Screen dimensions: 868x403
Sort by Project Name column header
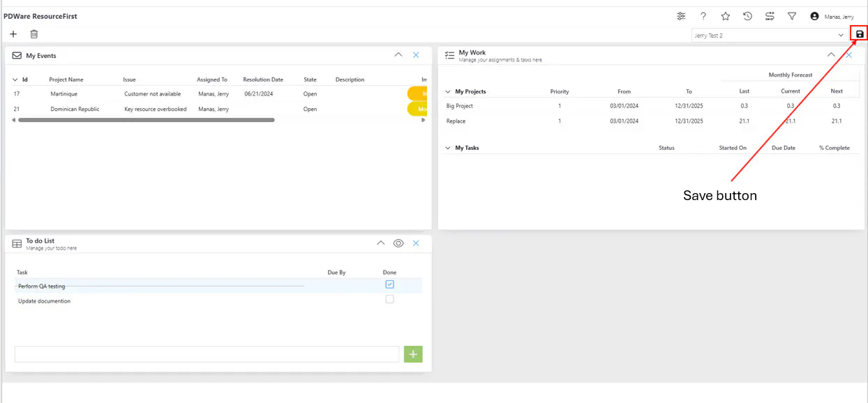(66, 79)
